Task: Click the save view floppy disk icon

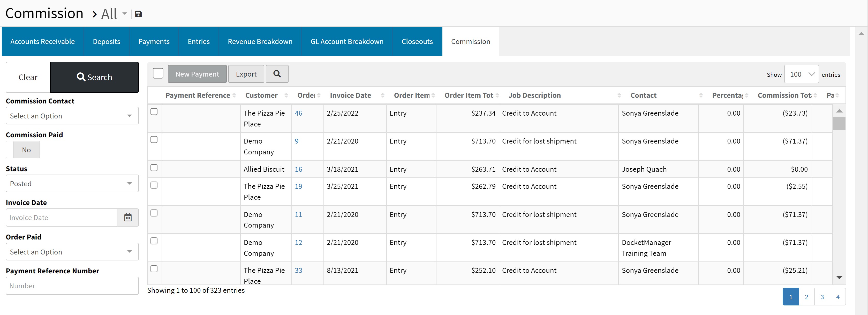Action: coord(138,14)
